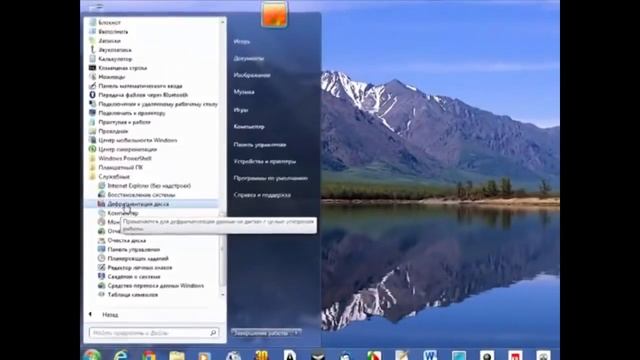The image size is (640, 360).
Task: Open Панель математического ввода
Action: click(140, 86)
